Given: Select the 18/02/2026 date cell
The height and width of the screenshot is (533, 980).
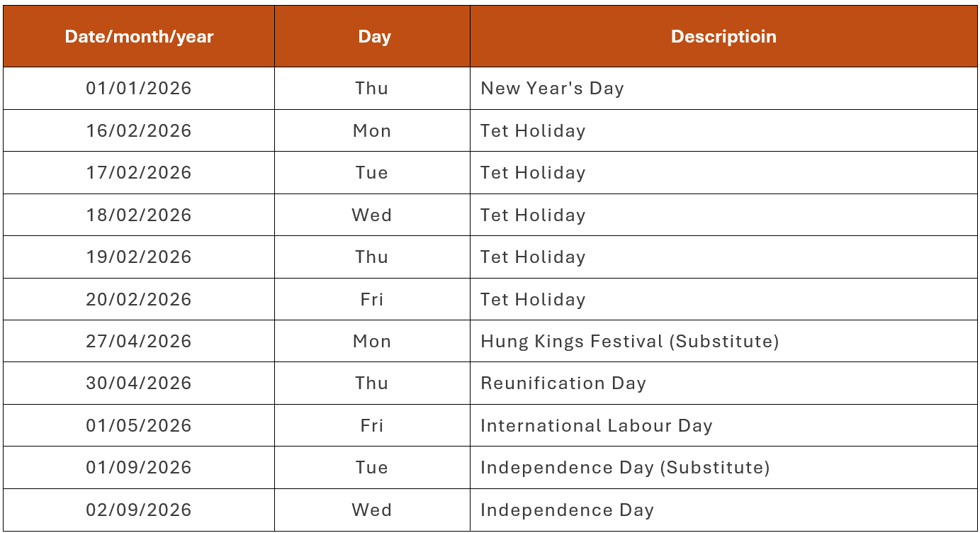Looking at the screenshot, I should point(139,215).
